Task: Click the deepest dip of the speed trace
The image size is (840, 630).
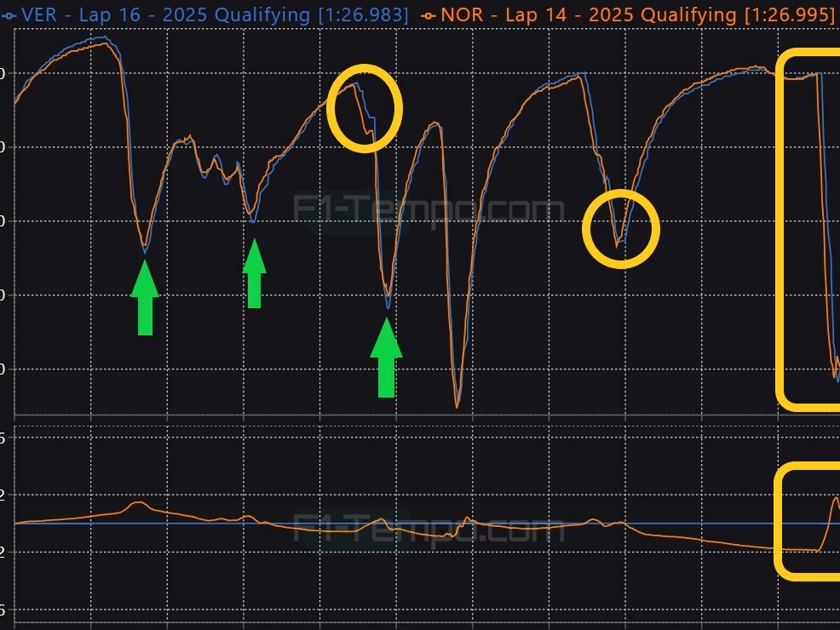Action: tap(457, 405)
